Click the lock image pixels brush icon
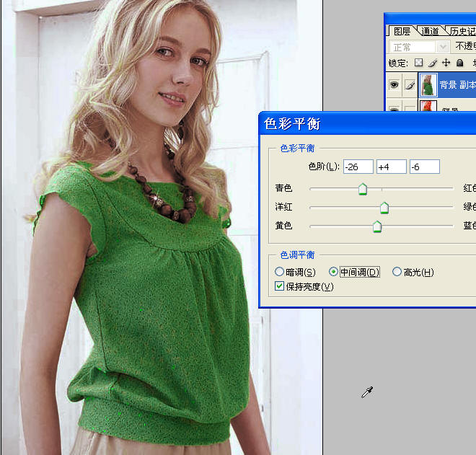Image resolution: width=476 pixels, height=455 pixels. click(432, 63)
